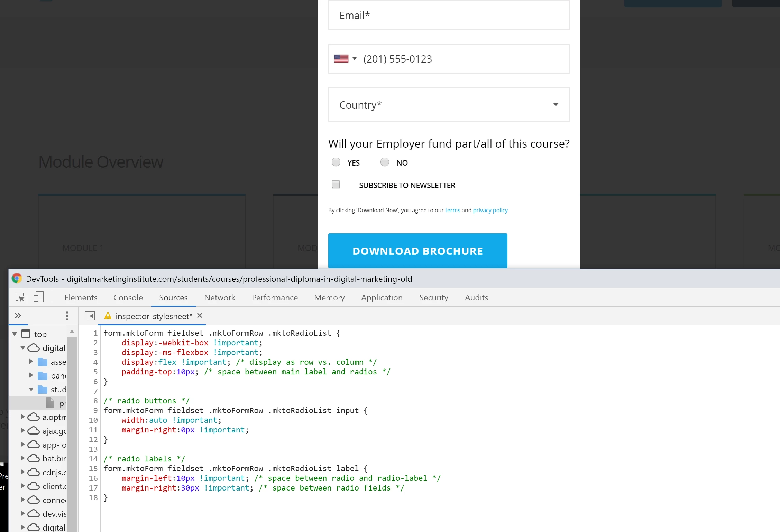Toggle the device toolbar icon

(38, 297)
